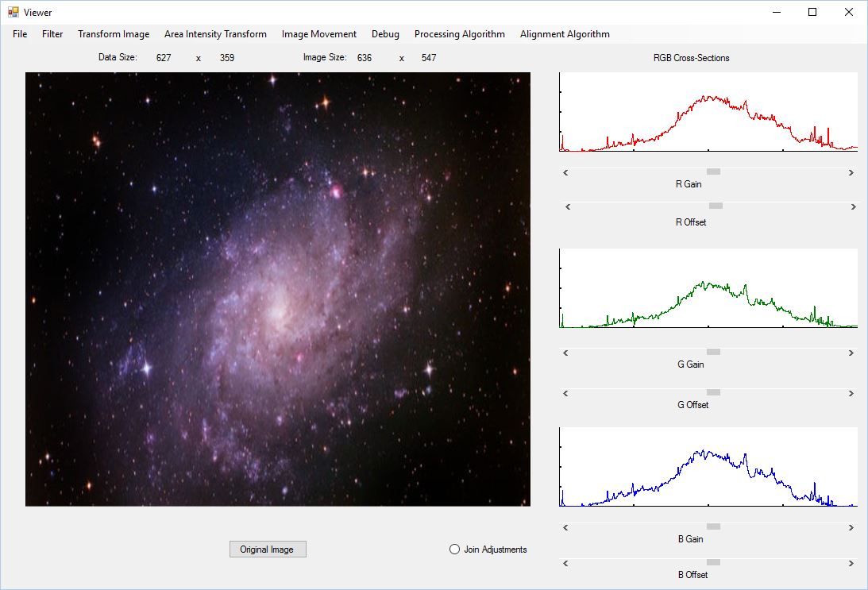Open the File menu

pyautogui.click(x=20, y=34)
